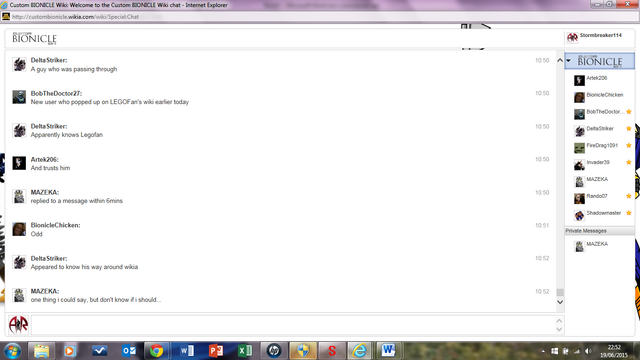
Task: Open the shield security icon in taskbar
Action: pos(303,351)
